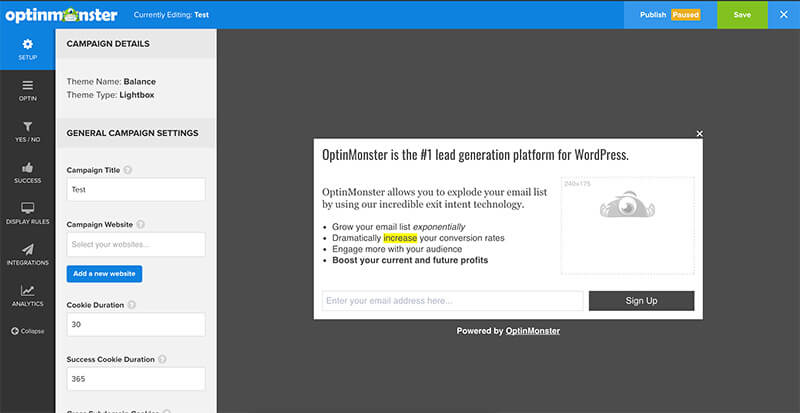This screenshot has width=800, height=413.
Task: Show help for Campaign Website
Action: [140, 225]
